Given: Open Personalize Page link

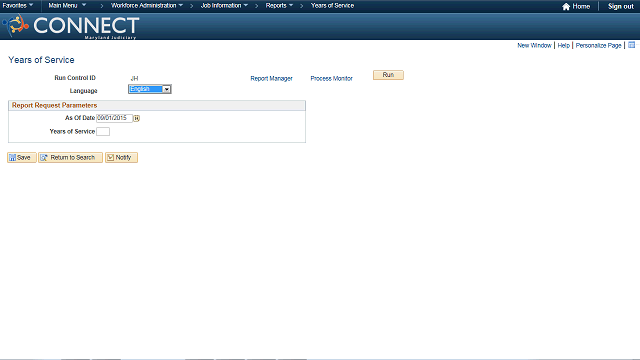Looking at the screenshot, I should coord(598,45).
